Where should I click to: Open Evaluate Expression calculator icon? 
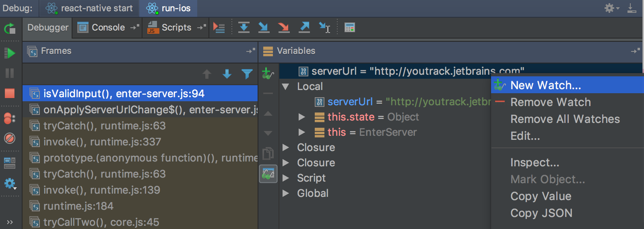(x=349, y=27)
